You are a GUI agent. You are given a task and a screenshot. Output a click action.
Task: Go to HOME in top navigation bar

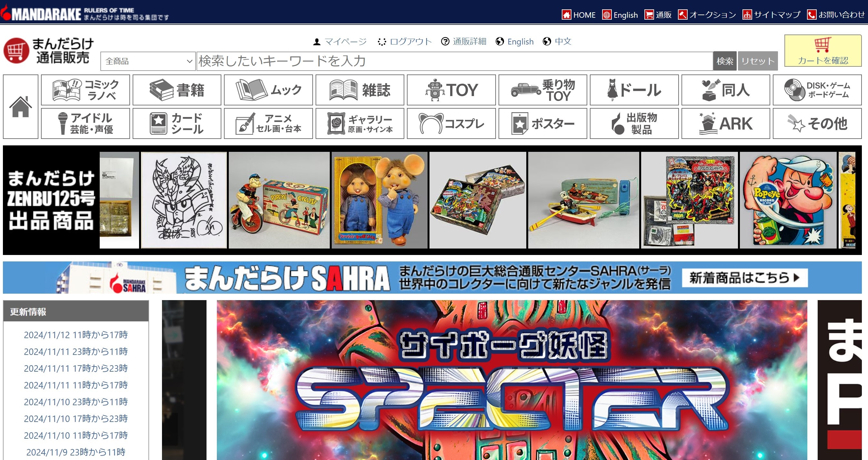[x=579, y=15]
